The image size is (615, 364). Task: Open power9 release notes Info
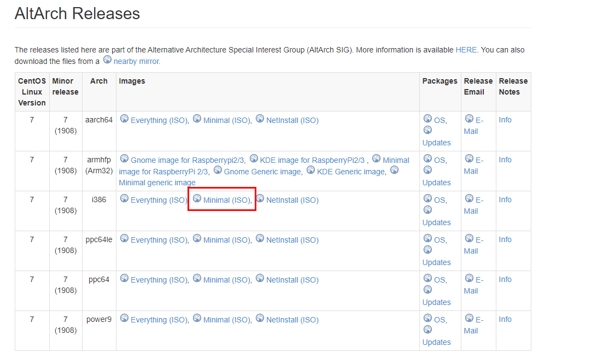pyautogui.click(x=505, y=320)
